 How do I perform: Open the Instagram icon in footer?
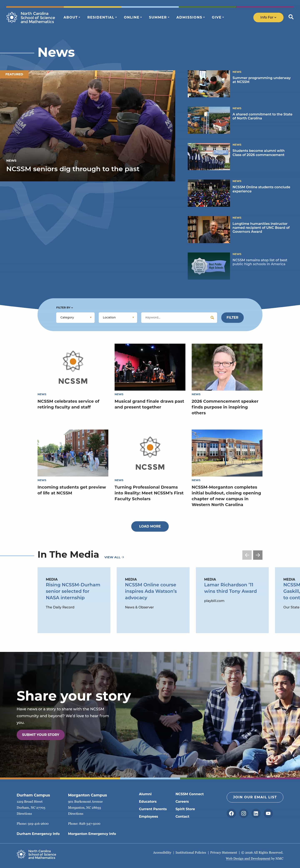(244, 814)
